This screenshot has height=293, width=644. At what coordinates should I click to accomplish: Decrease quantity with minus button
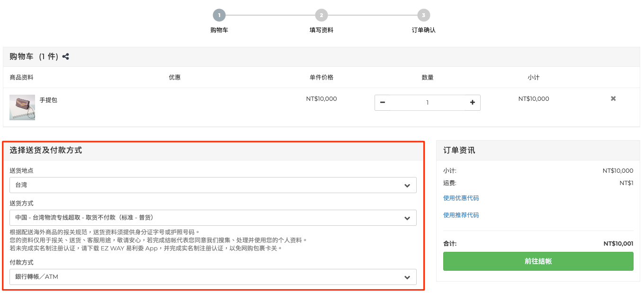click(383, 103)
